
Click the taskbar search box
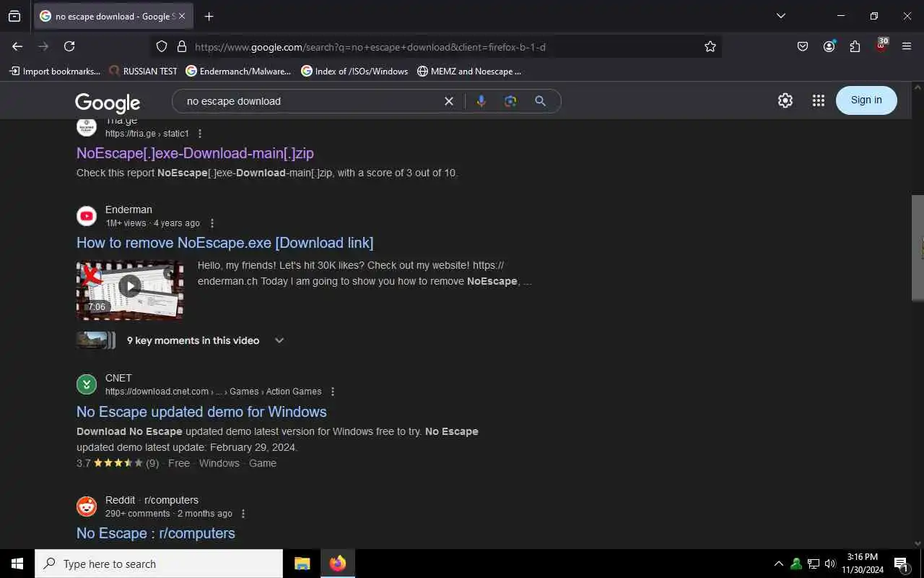point(159,564)
